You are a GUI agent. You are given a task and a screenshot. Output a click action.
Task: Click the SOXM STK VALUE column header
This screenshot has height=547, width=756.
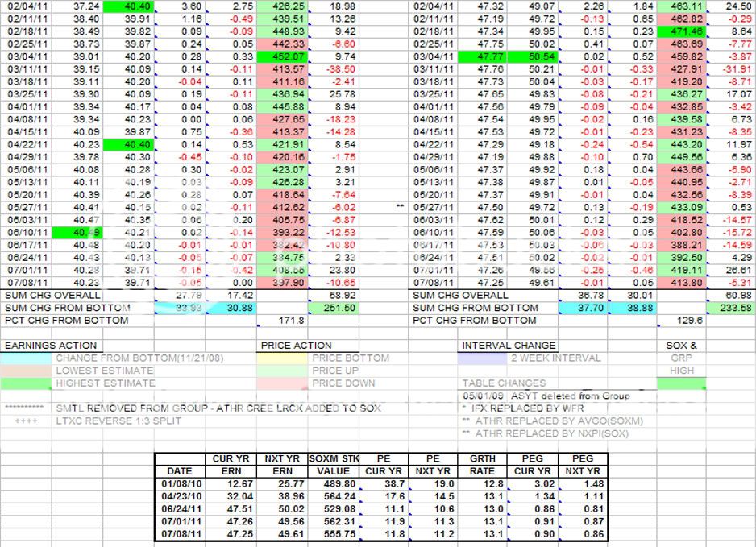tap(330, 465)
